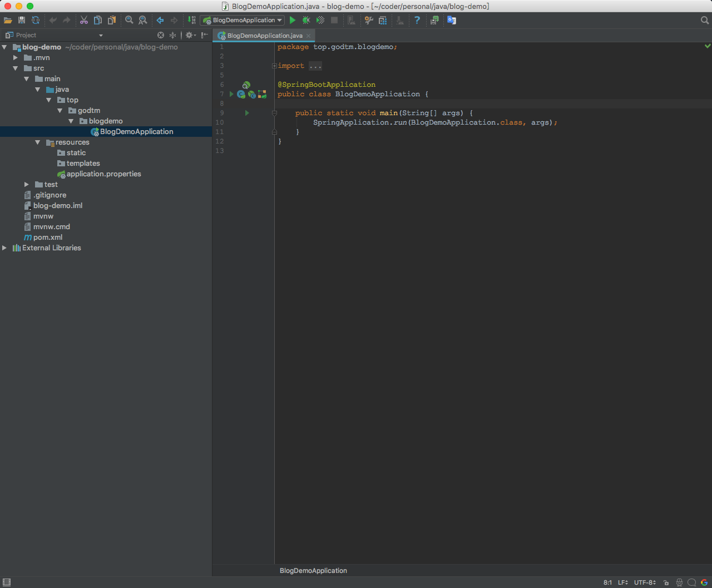Select the BlogDemoApplication.java editor tab

point(264,36)
